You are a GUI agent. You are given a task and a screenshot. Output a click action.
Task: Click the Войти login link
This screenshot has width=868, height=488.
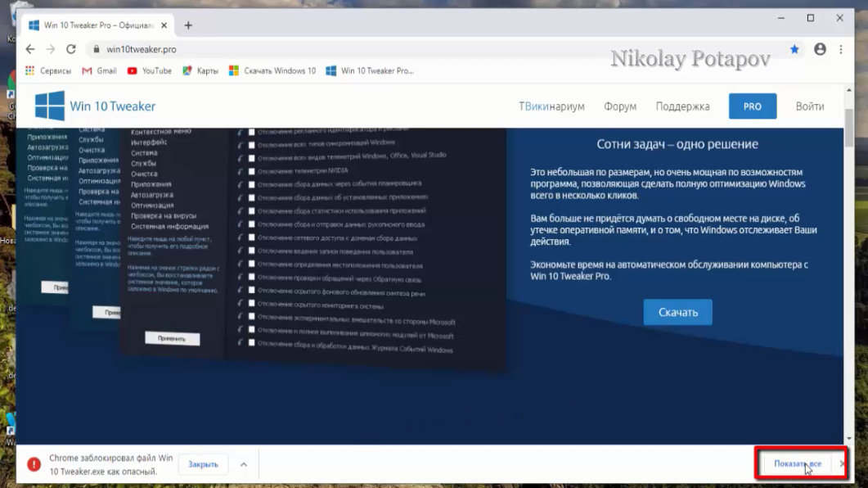click(x=810, y=106)
